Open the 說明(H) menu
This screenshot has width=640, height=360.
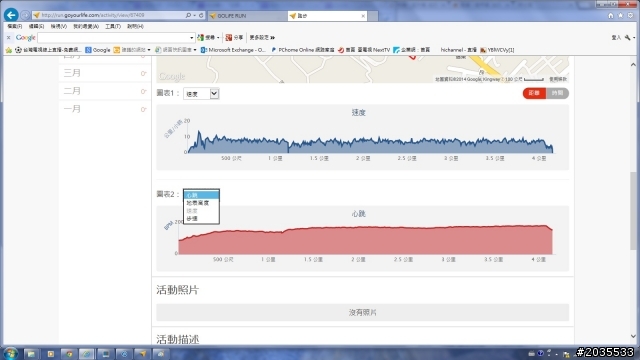(x=135, y=26)
